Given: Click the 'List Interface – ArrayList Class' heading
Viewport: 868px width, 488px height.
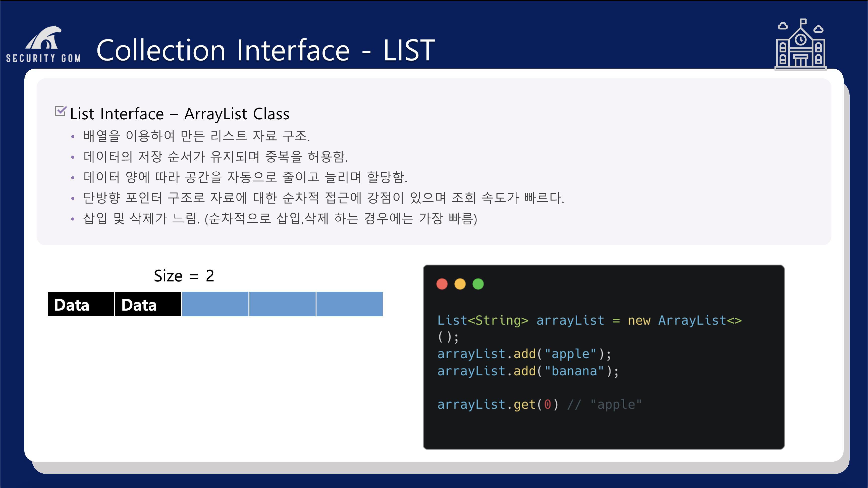Looking at the screenshot, I should point(180,114).
